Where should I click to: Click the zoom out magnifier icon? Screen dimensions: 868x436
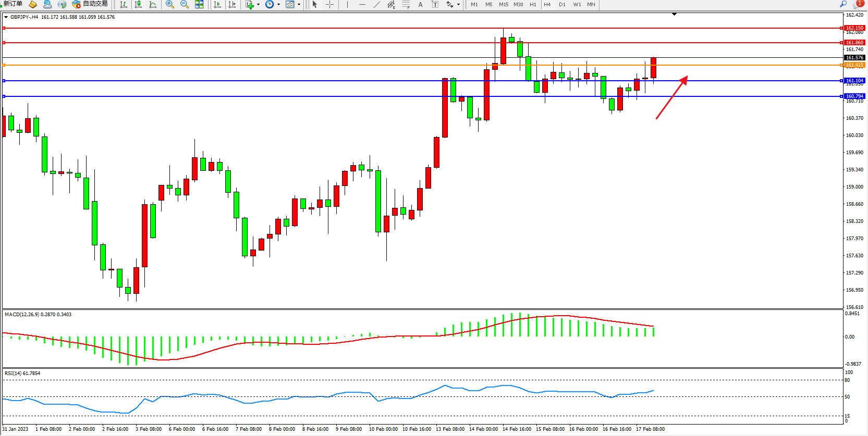click(184, 4)
